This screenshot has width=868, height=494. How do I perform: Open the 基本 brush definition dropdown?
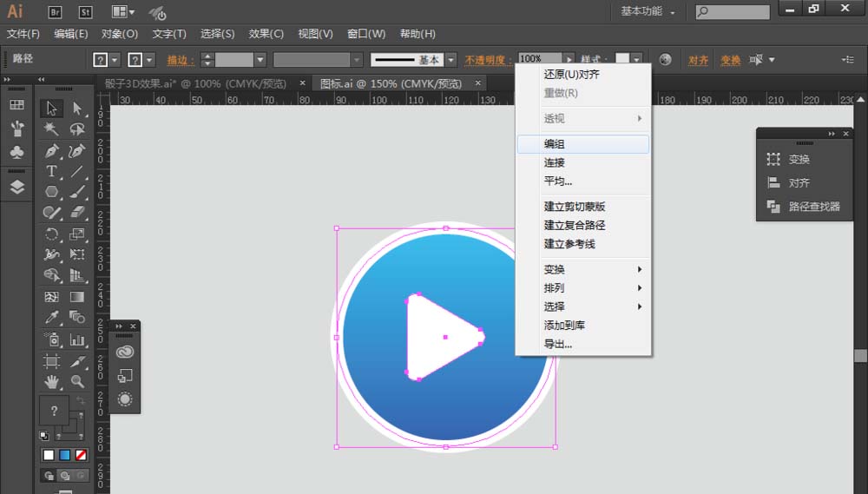point(451,60)
